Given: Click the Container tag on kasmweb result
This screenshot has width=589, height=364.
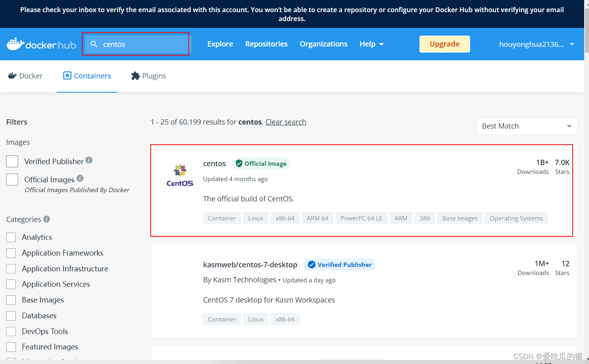Looking at the screenshot, I should pyautogui.click(x=222, y=319).
